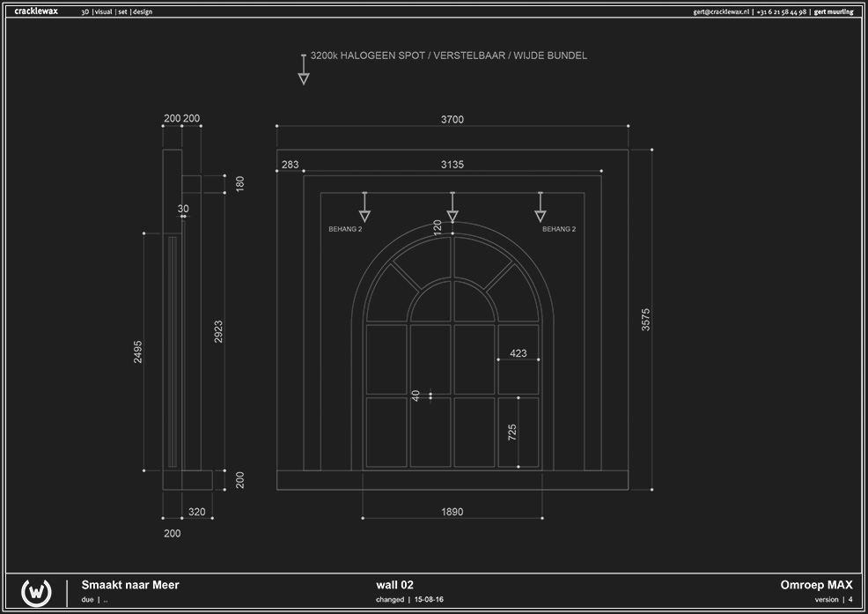Open the 3D header entry
The height and width of the screenshot is (614, 868).
84,11
